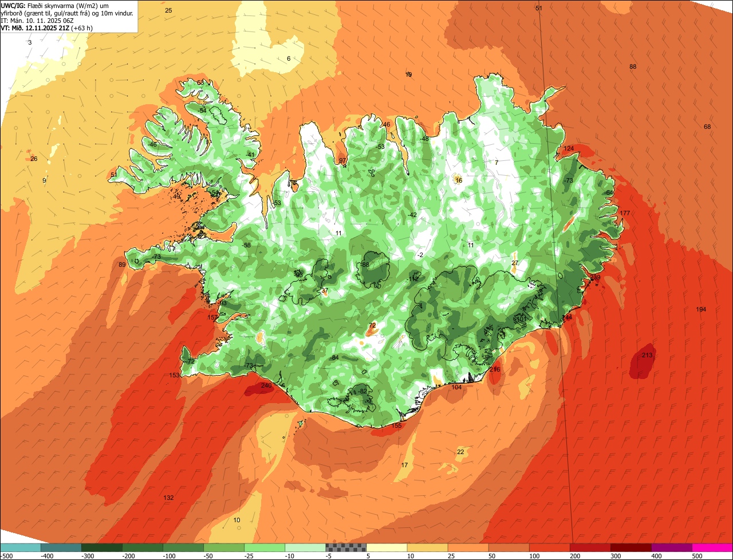Click the '-2' value in central Iceland
733x560 pixels.
(420, 255)
